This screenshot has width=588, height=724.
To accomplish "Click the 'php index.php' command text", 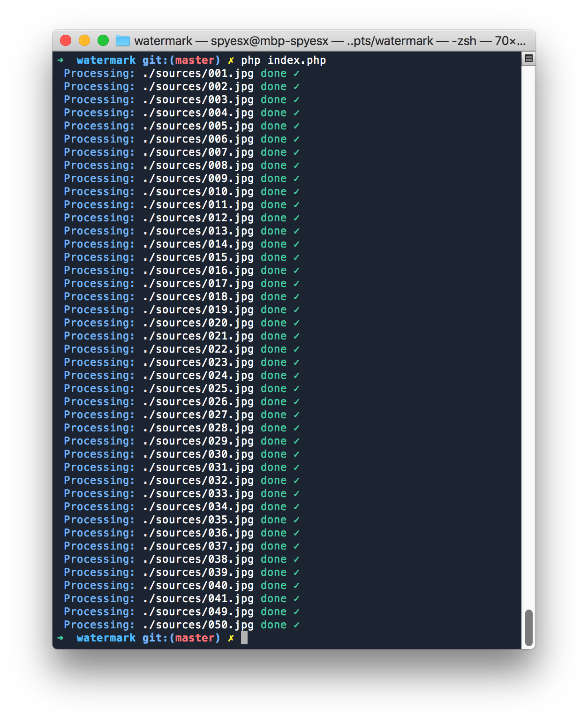I will click(x=283, y=60).
